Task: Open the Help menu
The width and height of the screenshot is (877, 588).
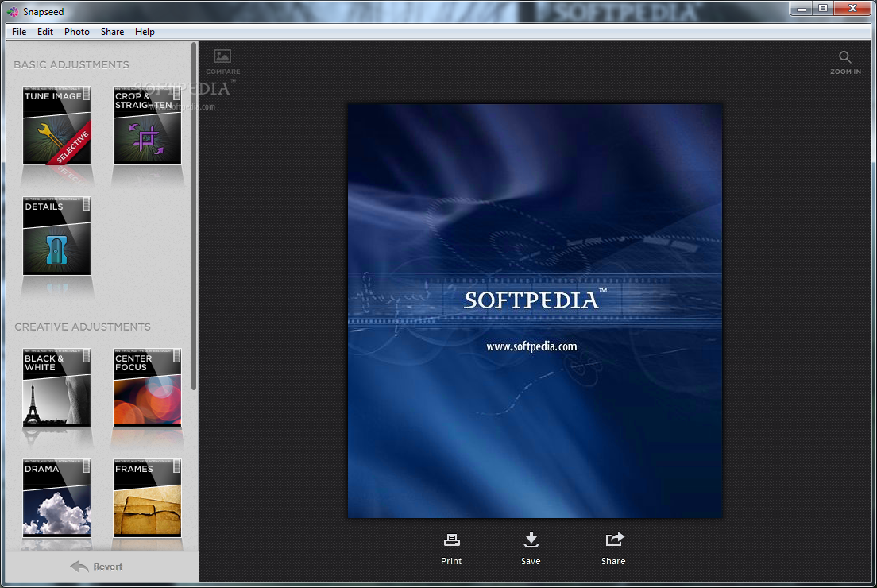Action: pos(145,31)
